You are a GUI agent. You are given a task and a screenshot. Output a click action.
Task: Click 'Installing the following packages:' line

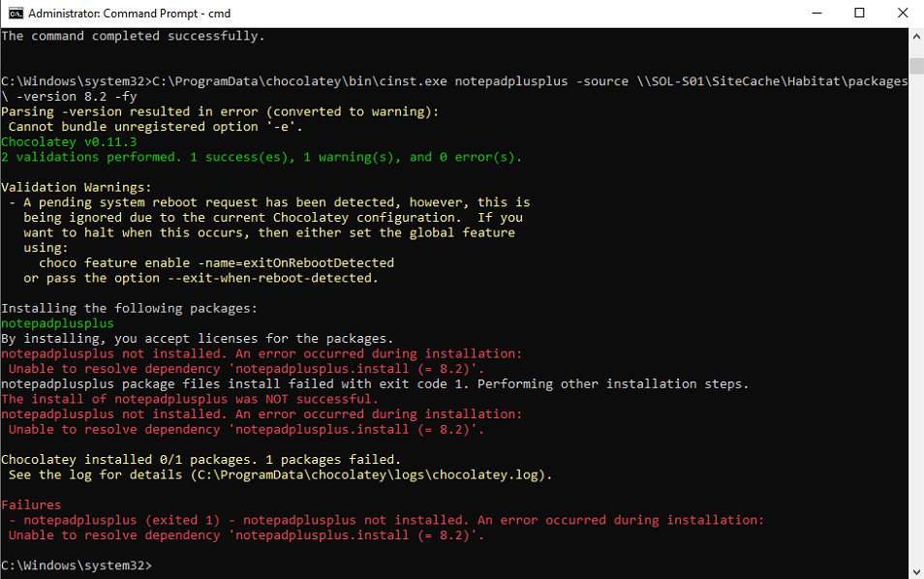click(x=130, y=308)
